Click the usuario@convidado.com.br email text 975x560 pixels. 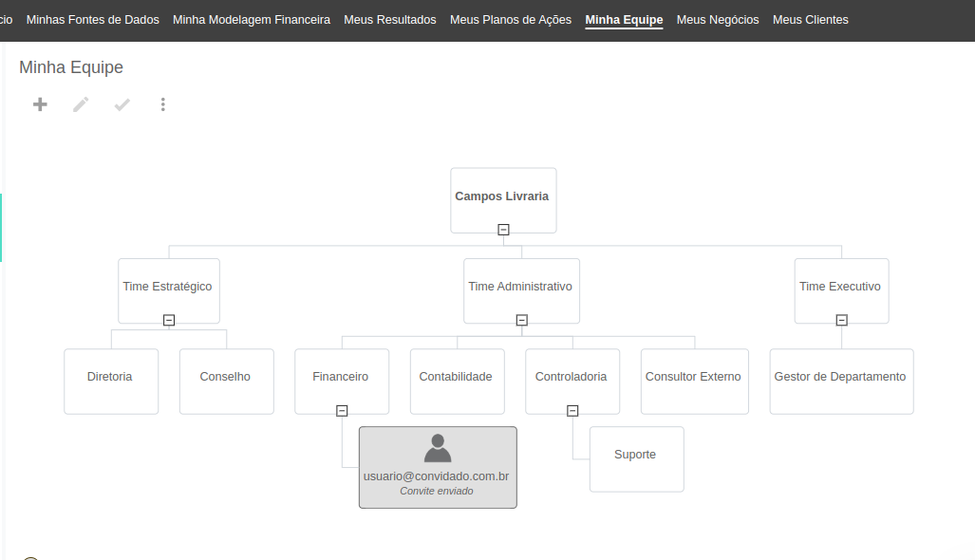pos(436,476)
